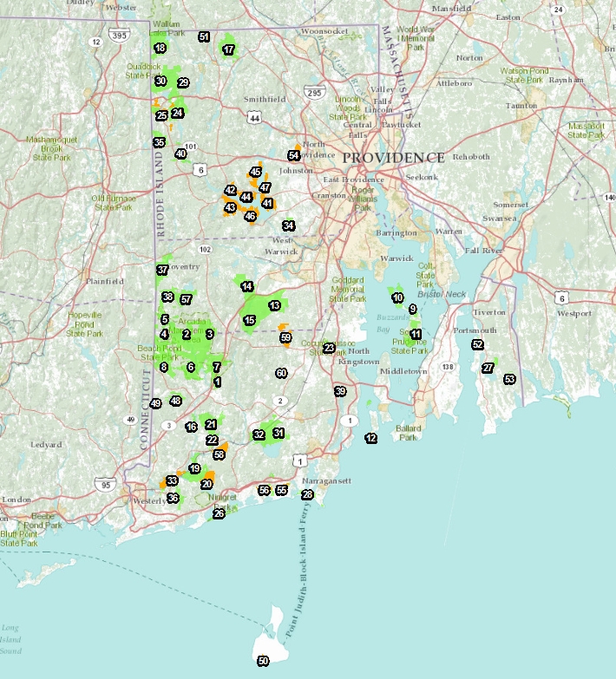The image size is (616, 679).
Task: Select map marker number 45
Action: click(256, 172)
